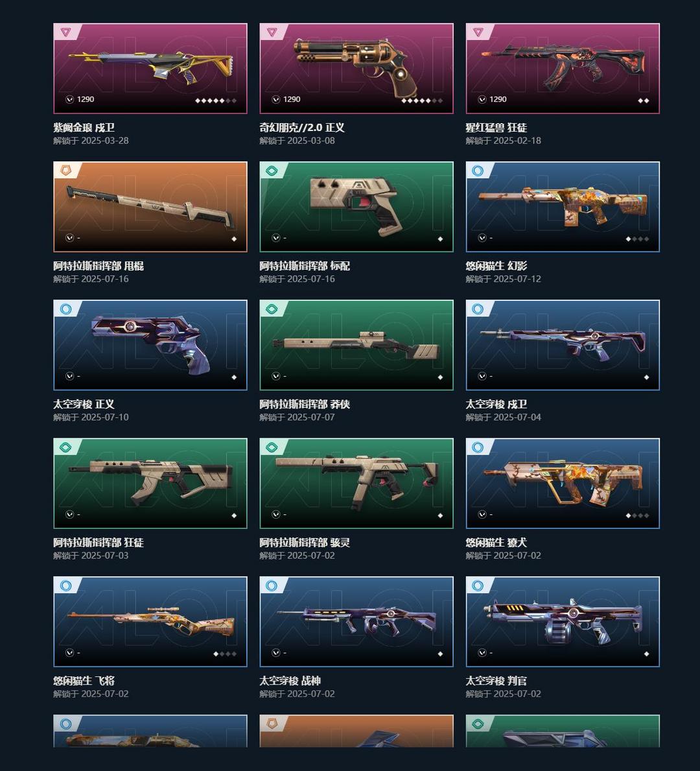Open the 太空穿梭 戍卫 skin thumbnail

pos(563,345)
